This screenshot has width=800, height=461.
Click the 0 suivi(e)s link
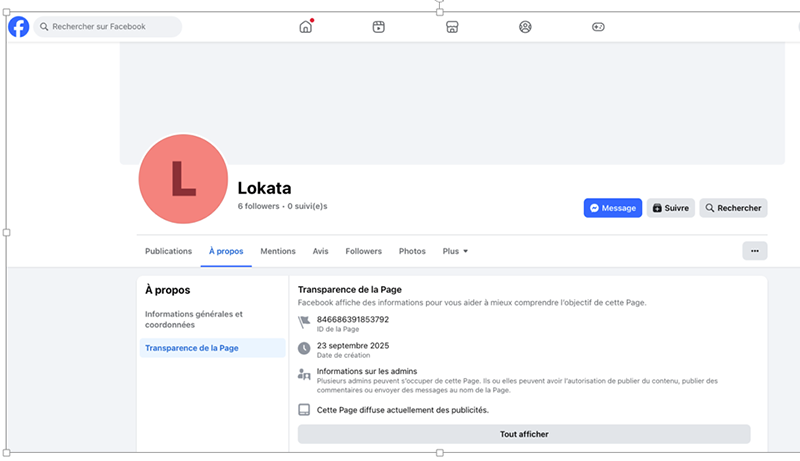point(307,206)
